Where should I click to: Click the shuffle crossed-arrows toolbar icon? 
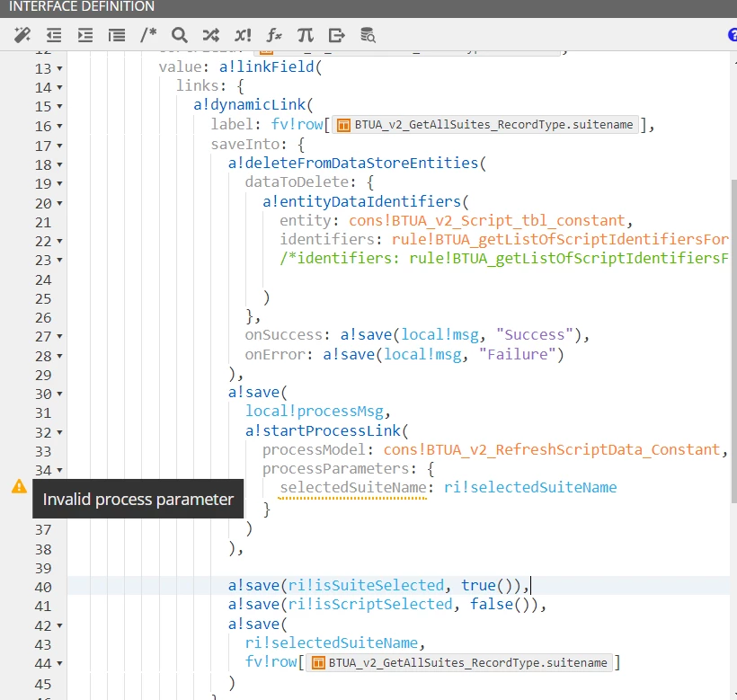click(211, 35)
